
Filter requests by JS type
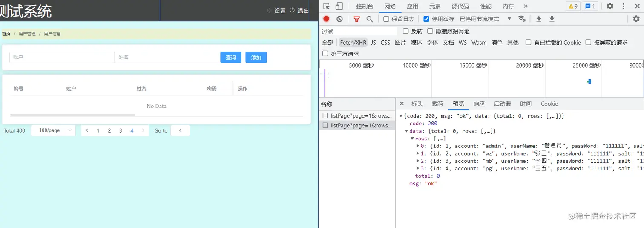[x=374, y=43]
